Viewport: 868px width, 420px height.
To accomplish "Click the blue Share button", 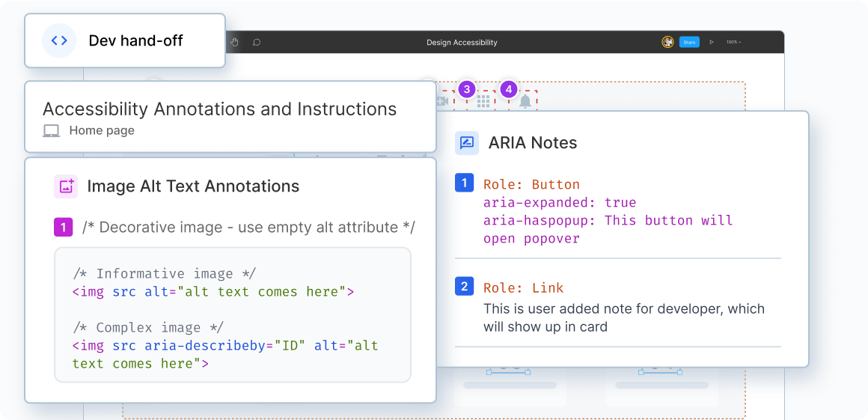I will point(689,43).
